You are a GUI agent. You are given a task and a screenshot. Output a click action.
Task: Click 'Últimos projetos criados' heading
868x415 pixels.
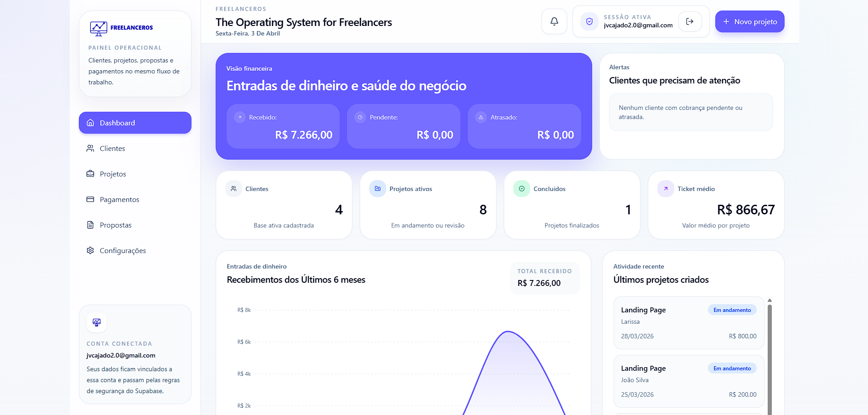tap(661, 280)
